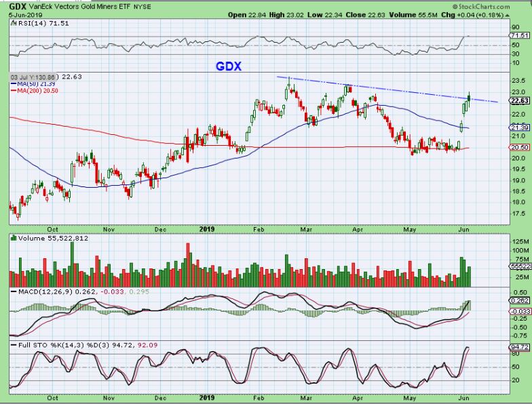This screenshot has height=404, width=532.
Task: Click the large blue GDX annotation
Action: pyautogui.click(x=229, y=66)
